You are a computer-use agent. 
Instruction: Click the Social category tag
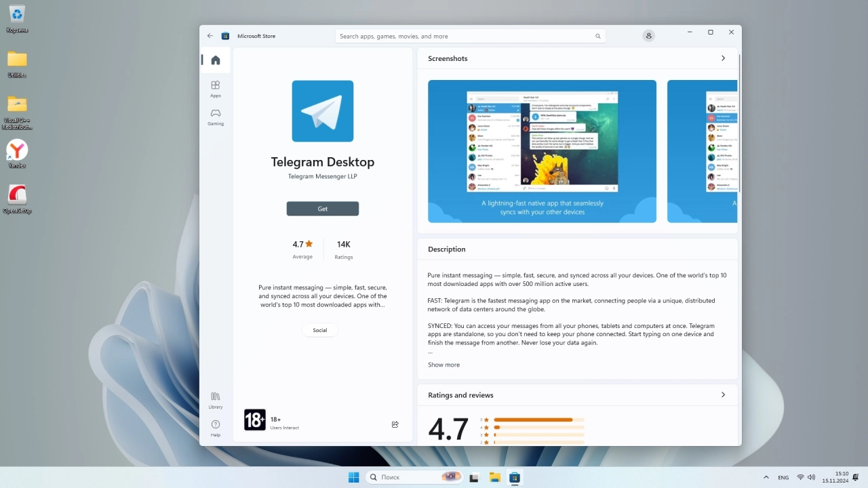320,330
